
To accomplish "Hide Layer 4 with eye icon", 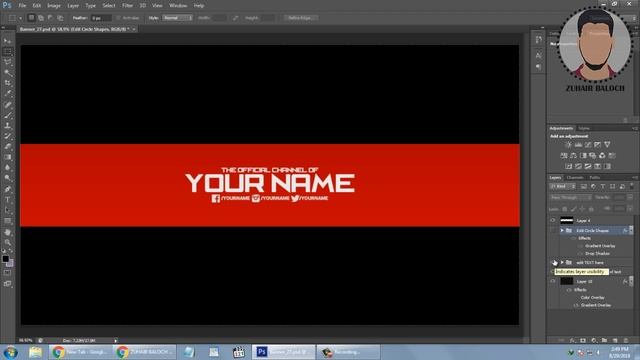I will 553,220.
